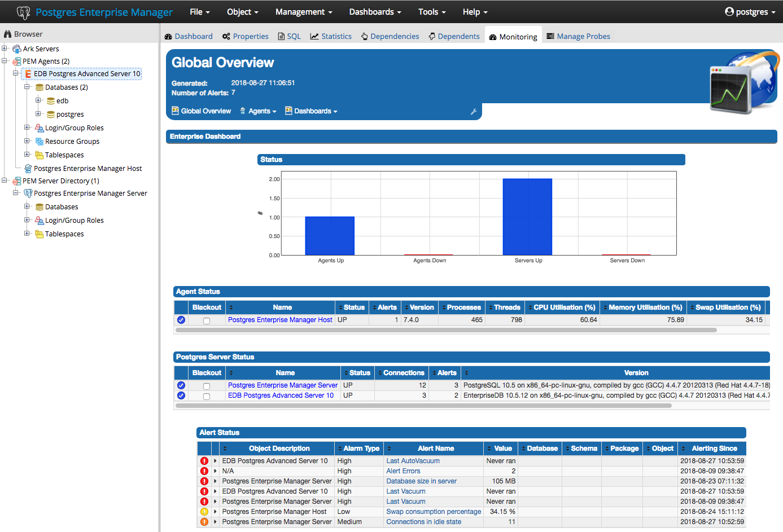Click Agent Status table horizontal scrollbar
The width and height of the screenshot is (783, 532).
tap(446, 330)
